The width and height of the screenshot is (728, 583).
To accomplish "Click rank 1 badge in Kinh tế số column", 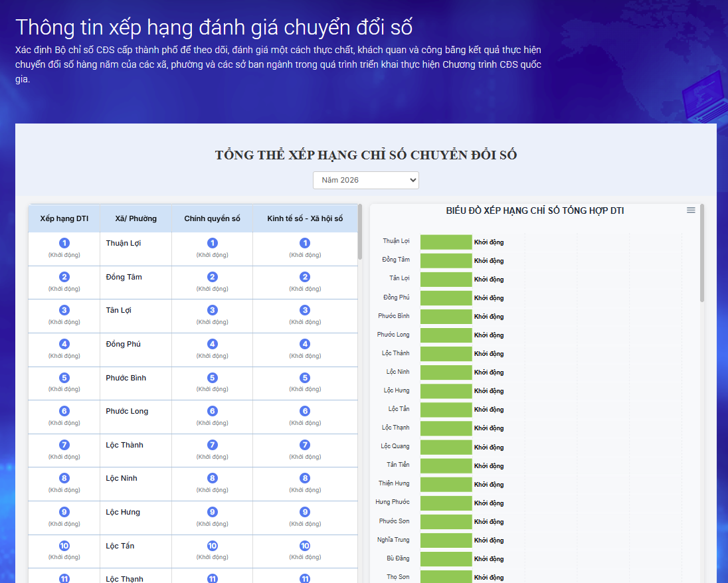I will pyautogui.click(x=305, y=243).
